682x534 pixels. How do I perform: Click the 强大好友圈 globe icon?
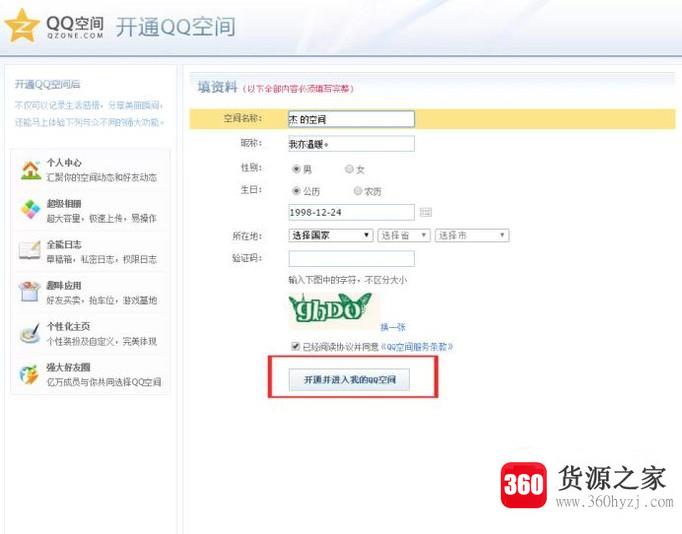click(x=30, y=374)
